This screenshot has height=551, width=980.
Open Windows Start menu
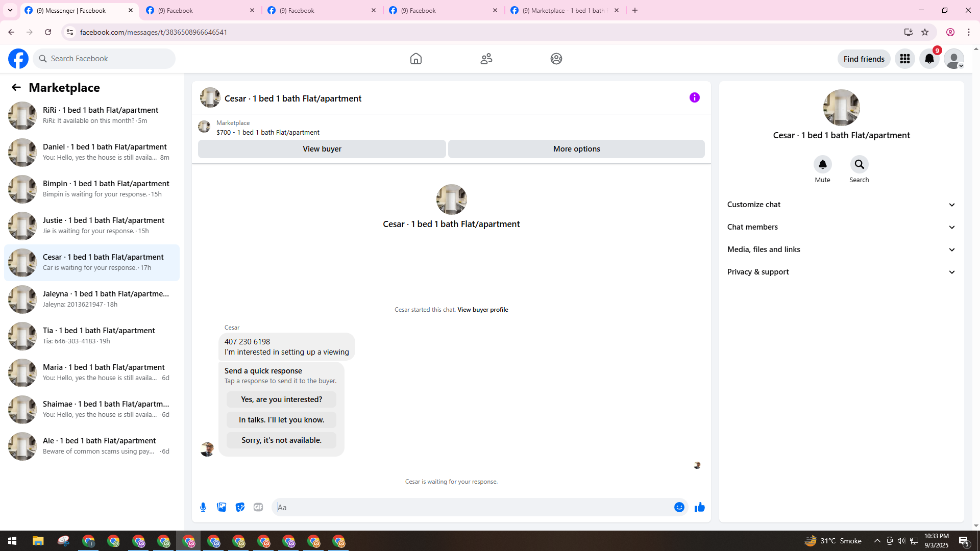pyautogui.click(x=12, y=541)
